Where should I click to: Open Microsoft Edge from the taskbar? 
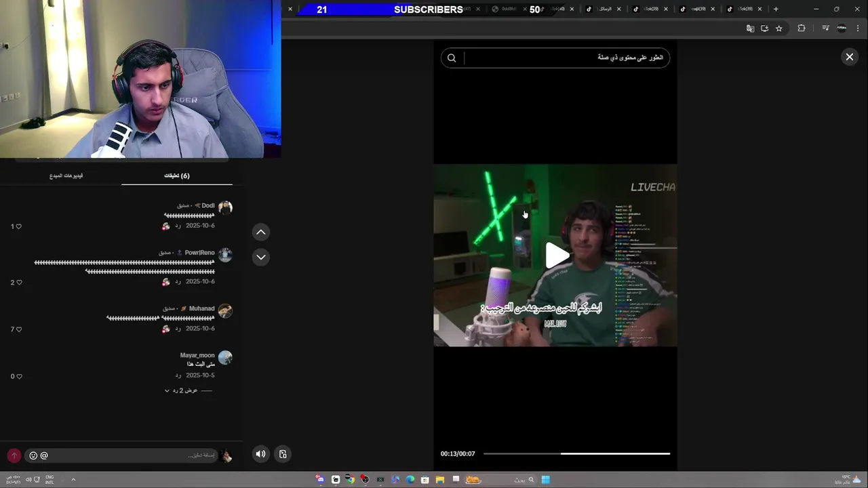tap(410, 480)
